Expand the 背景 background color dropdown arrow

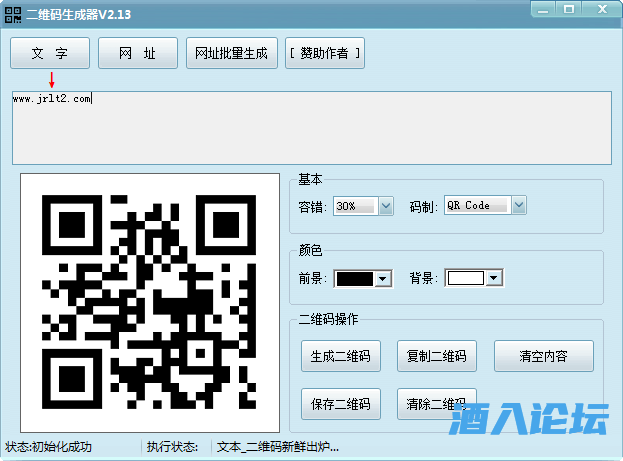click(493, 279)
